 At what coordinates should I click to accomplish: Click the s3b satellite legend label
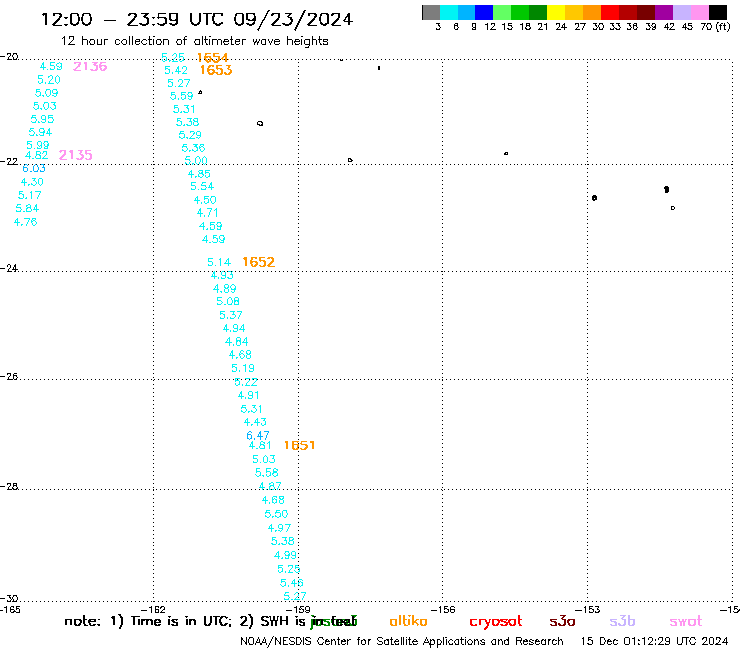click(x=622, y=621)
